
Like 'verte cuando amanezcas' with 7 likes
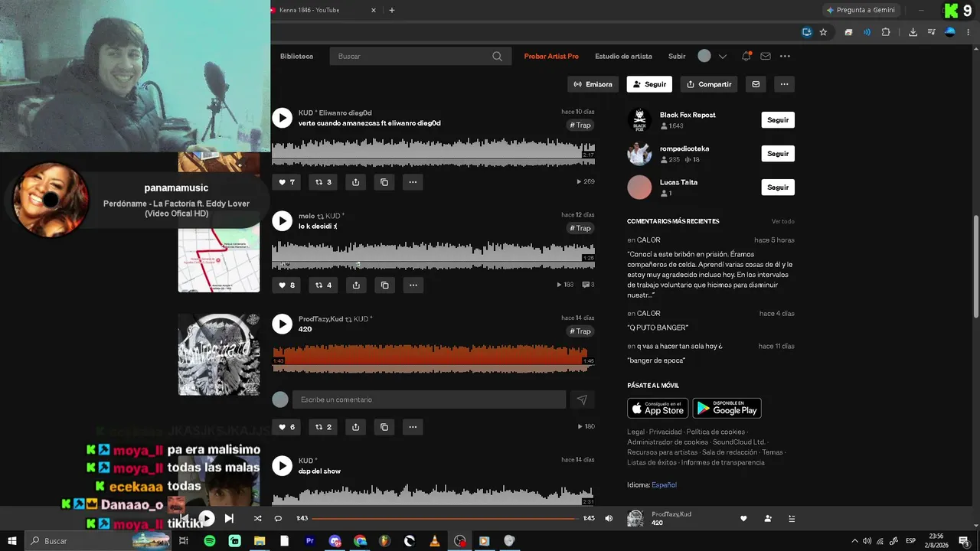tap(286, 182)
